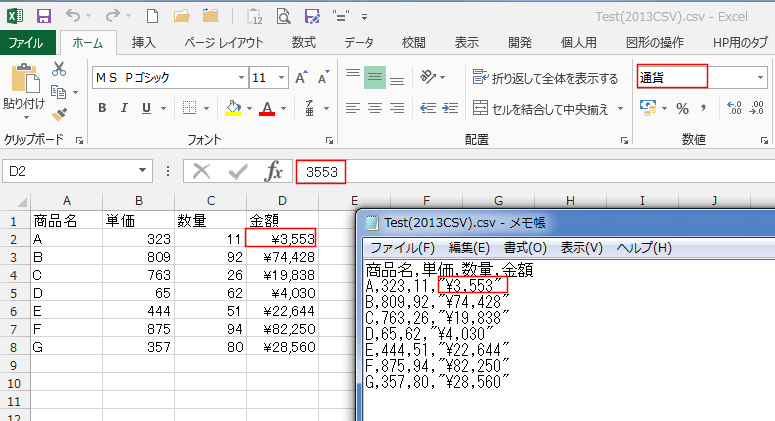Click the text orientation icon
The width and height of the screenshot is (775, 421).
[x=428, y=77]
